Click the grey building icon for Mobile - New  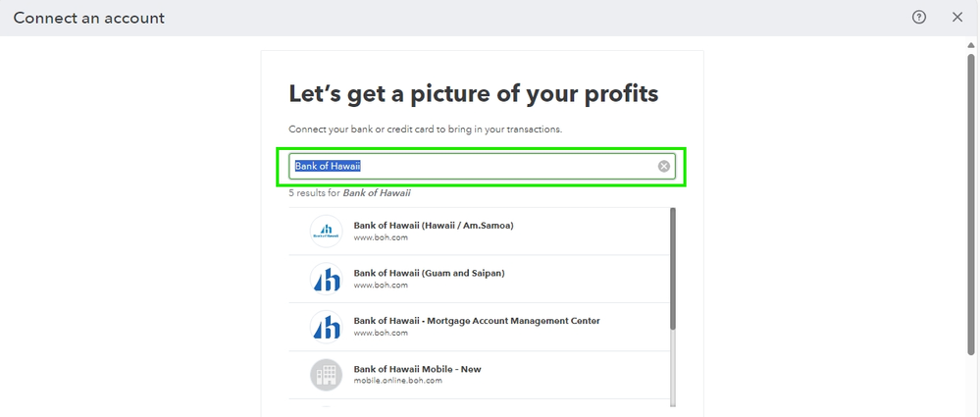(326, 375)
